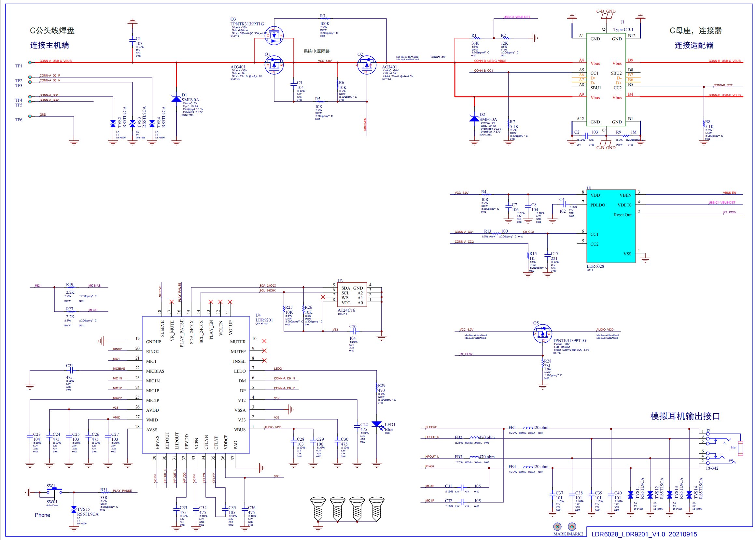Select the cyan U1 LDR6028 chip body
The height and width of the screenshot is (540, 756).
[611, 226]
